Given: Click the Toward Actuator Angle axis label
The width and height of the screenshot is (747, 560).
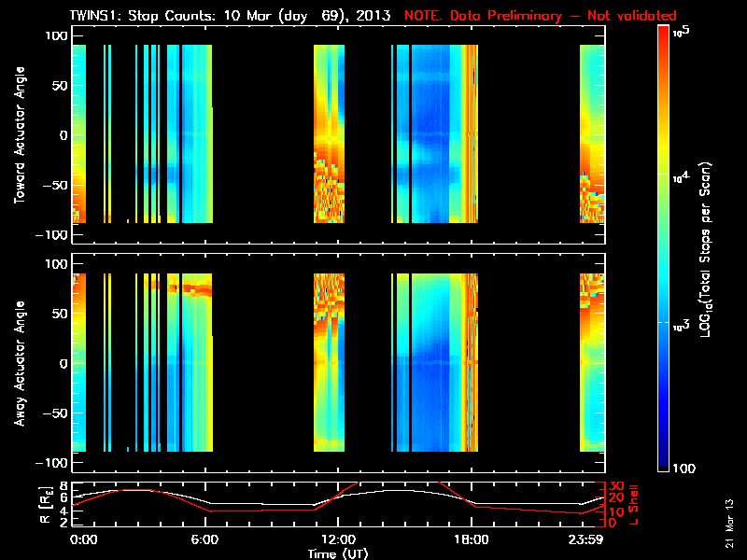Looking at the screenshot, I should [x=18, y=135].
